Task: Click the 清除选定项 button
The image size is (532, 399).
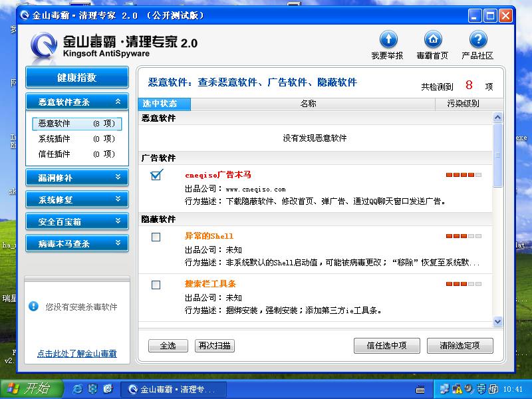Action: point(460,346)
